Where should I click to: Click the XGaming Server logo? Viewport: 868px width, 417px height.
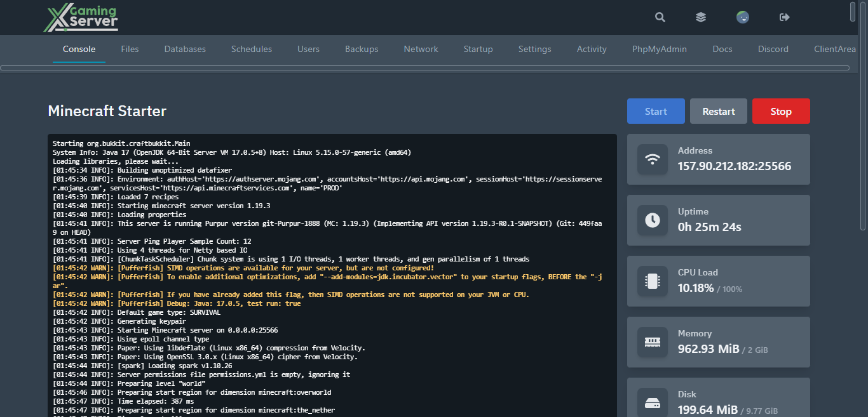81,18
